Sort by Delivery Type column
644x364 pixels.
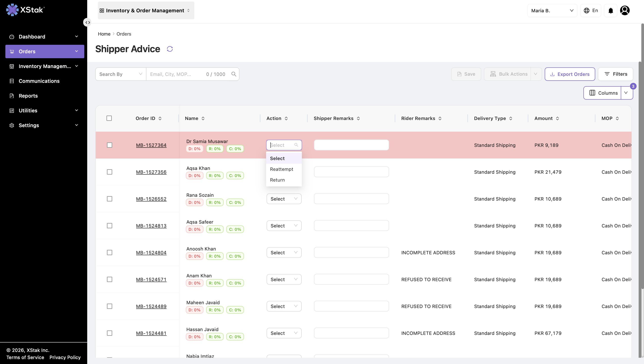(x=511, y=118)
